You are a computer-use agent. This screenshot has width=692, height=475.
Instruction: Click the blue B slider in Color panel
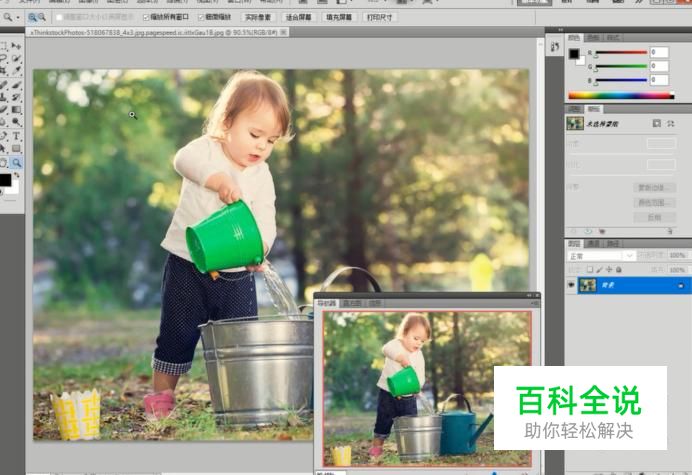pos(621,80)
